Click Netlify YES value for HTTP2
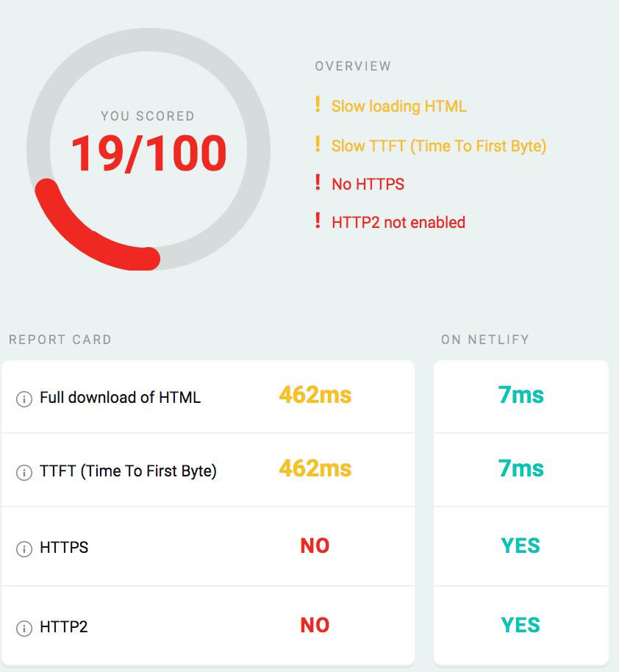619x672 pixels. (x=520, y=626)
